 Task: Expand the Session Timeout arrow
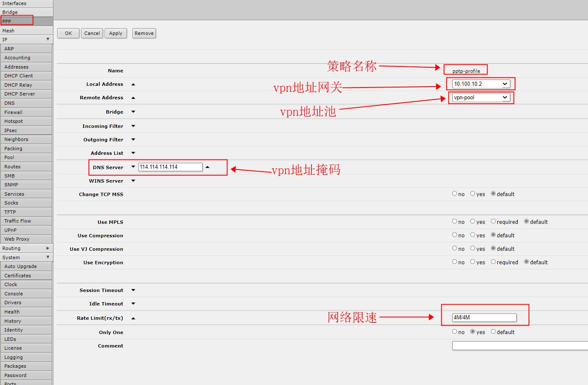click(133, 290)
